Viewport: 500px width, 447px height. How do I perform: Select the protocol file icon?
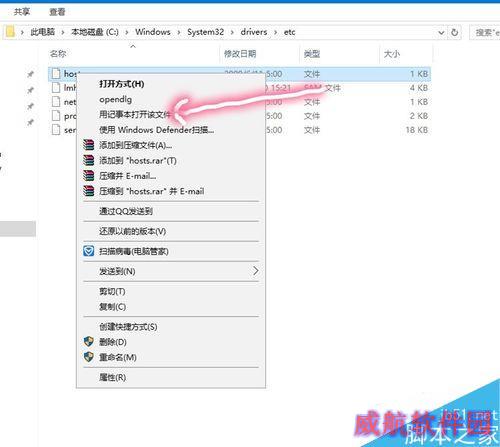pos(56,116)
